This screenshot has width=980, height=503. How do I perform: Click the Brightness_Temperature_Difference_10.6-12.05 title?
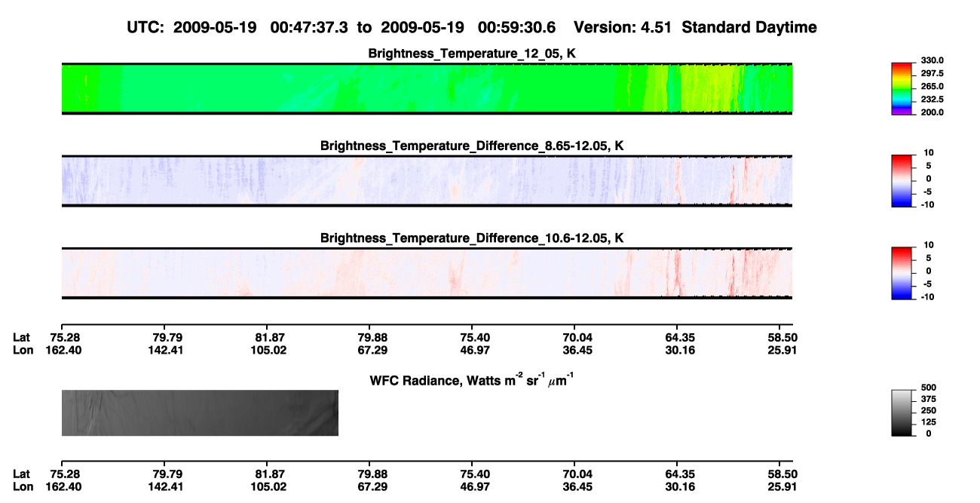tap(472, 238)
